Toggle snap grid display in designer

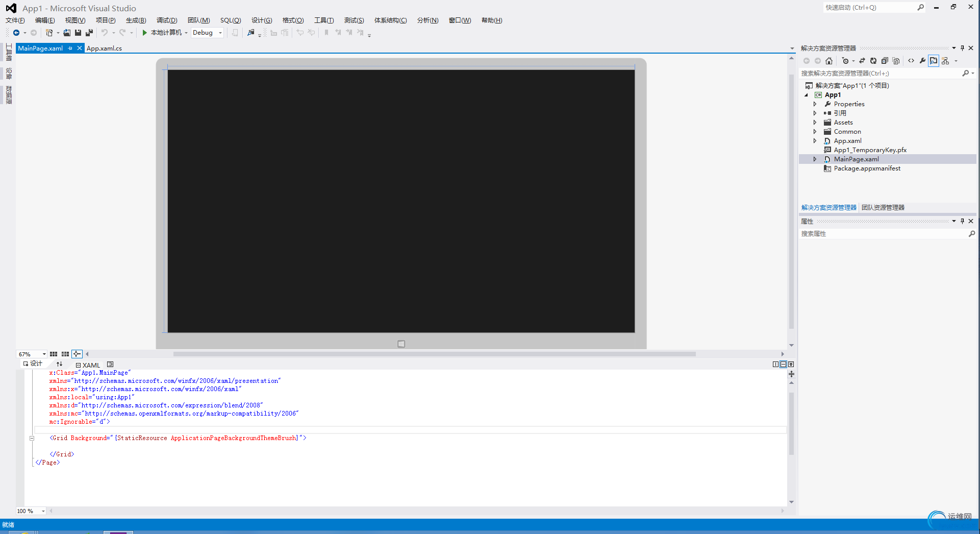pos(53,354)
